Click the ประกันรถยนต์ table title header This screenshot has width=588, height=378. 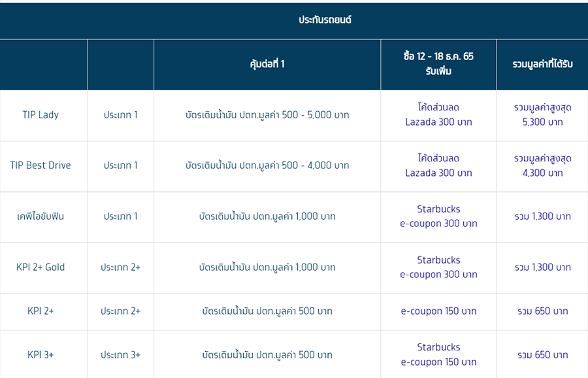pyautogui.click(x=325, y=20)
